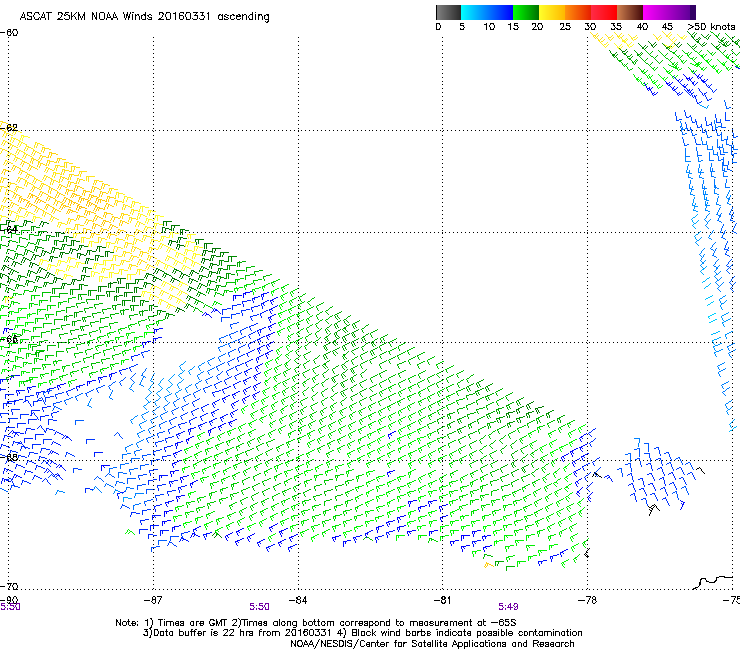Click the red 30–35 knots color segment
Image resolution: width=740 pixels, height=650 pixels.
tap(604, 12)
